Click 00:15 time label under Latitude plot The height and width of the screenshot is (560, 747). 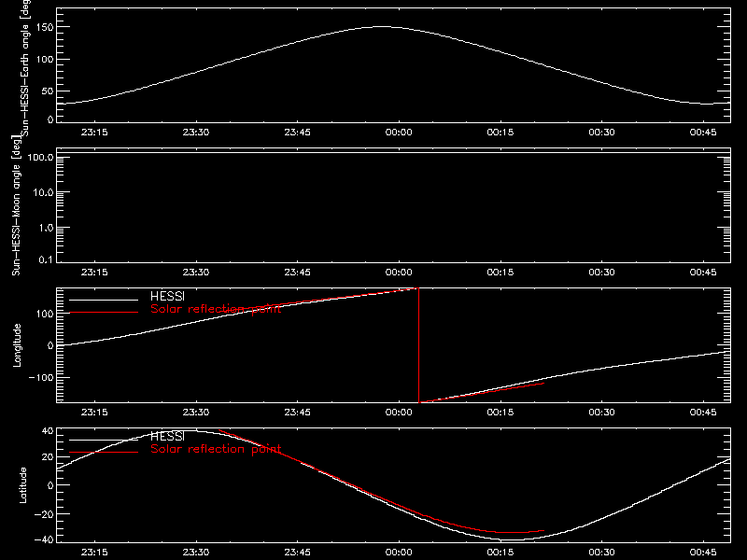point(500,553)
